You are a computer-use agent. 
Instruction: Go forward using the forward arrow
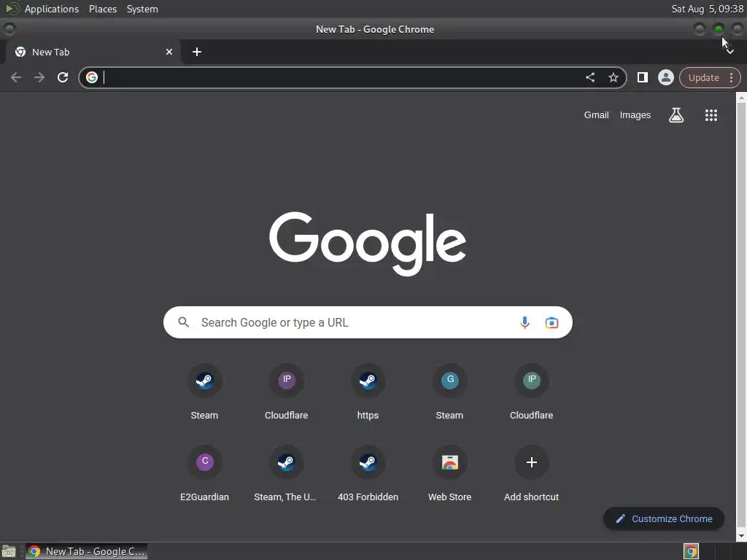coord(39,77)
